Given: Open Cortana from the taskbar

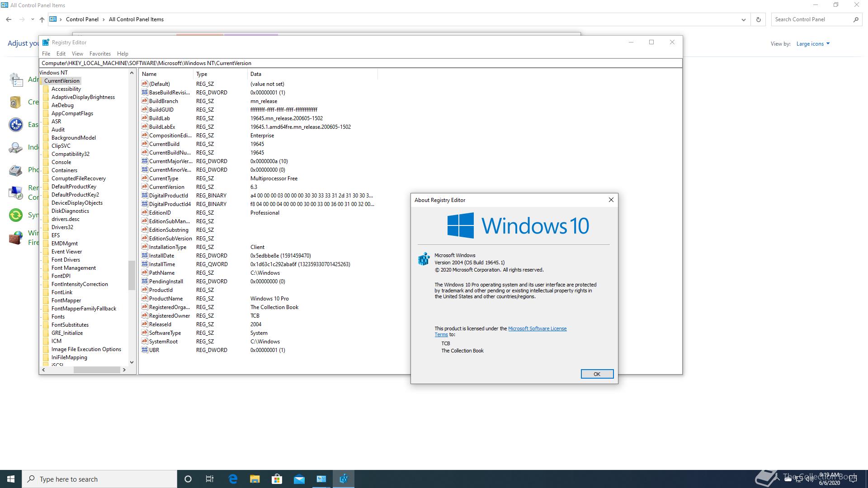Looking at the screenshot, I should pyautogui.click(x=188, y=479).
